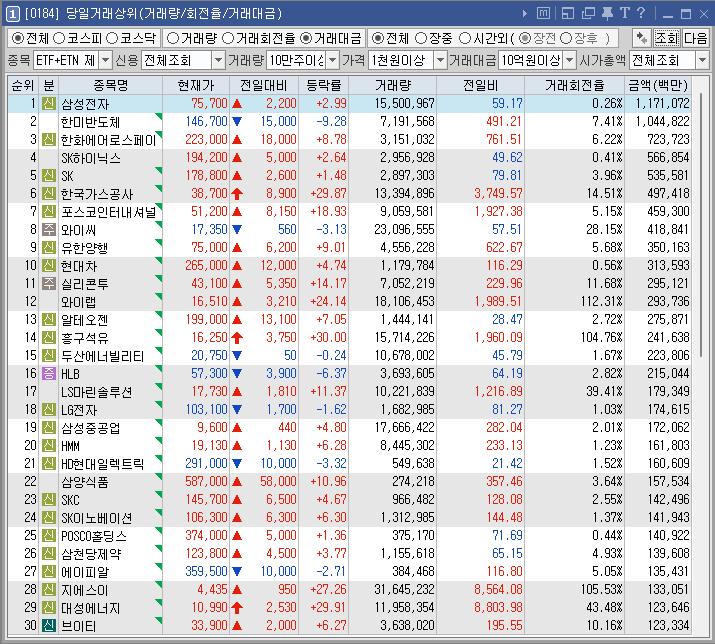The image size is (715, 644).
Task: Select the 거래회전율 radio button
Action: coord(228,38)
